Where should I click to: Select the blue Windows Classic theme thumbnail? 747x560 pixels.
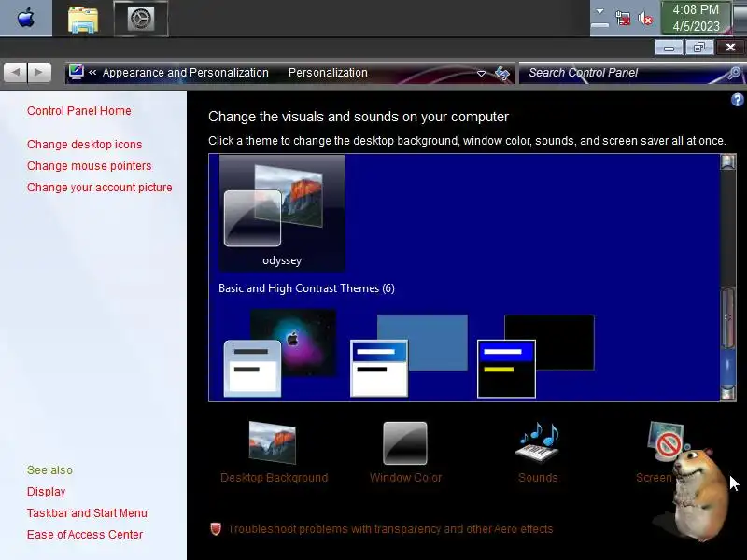click(409, 356)
